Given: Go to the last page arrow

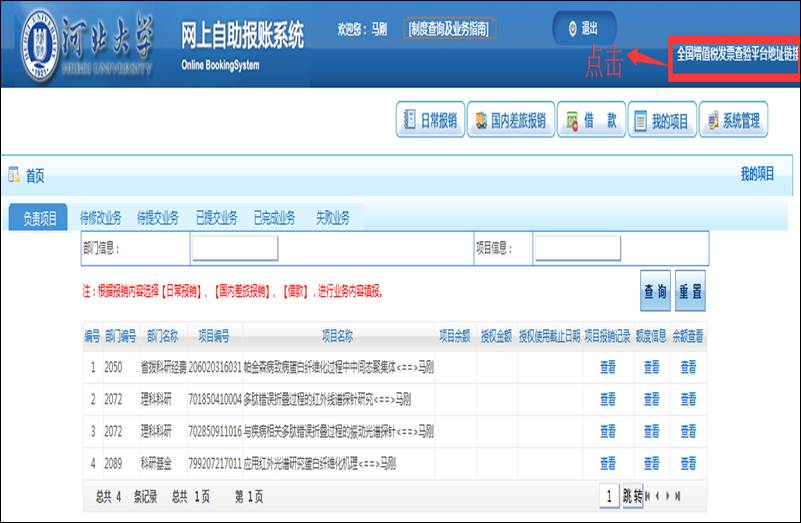Looking at the screenshot, I should coord(679,496).
